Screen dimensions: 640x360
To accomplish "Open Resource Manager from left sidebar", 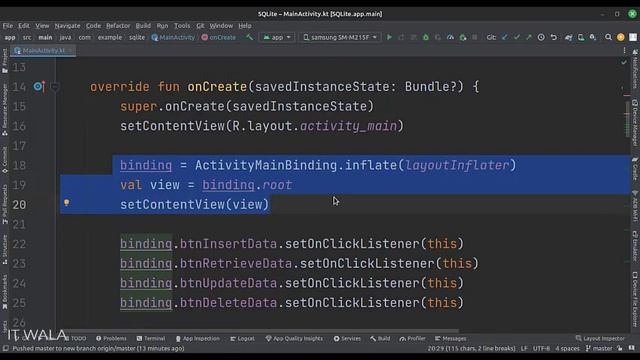I will coord(4,109).
